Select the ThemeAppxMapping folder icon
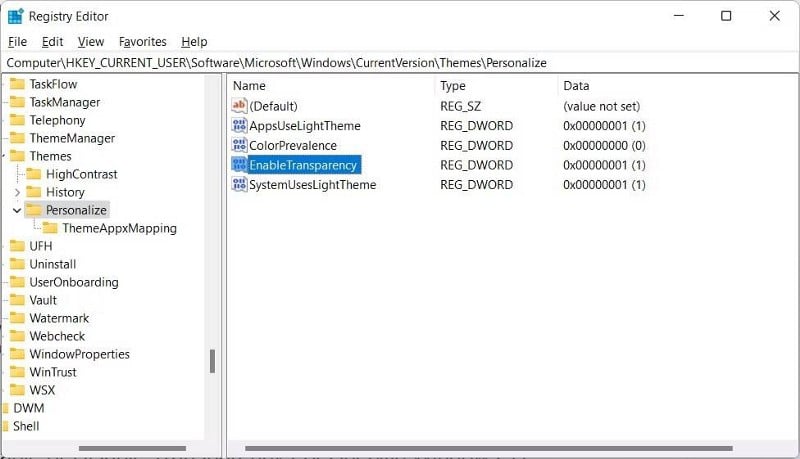This screenshot has width=800, height=459. coord(50,227)
